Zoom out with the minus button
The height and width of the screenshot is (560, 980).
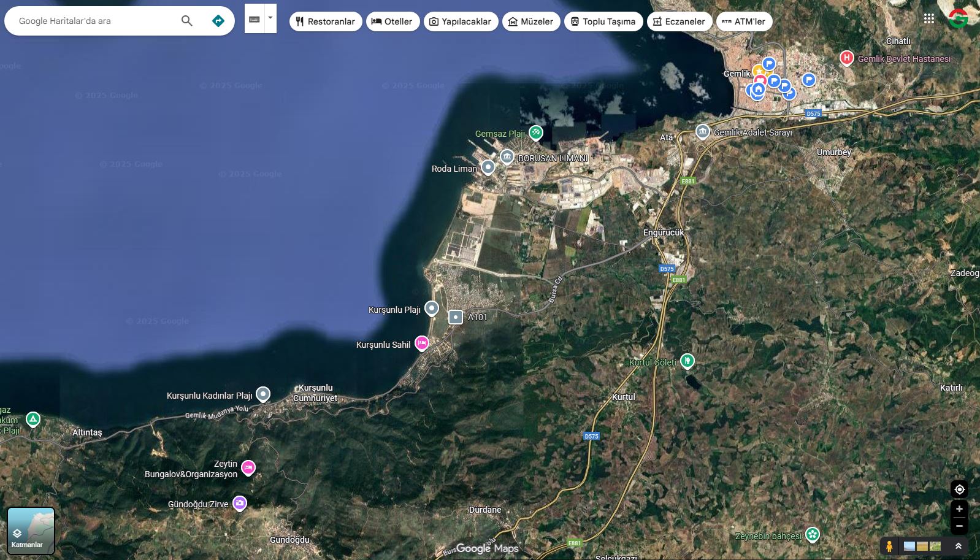(959, 526)
